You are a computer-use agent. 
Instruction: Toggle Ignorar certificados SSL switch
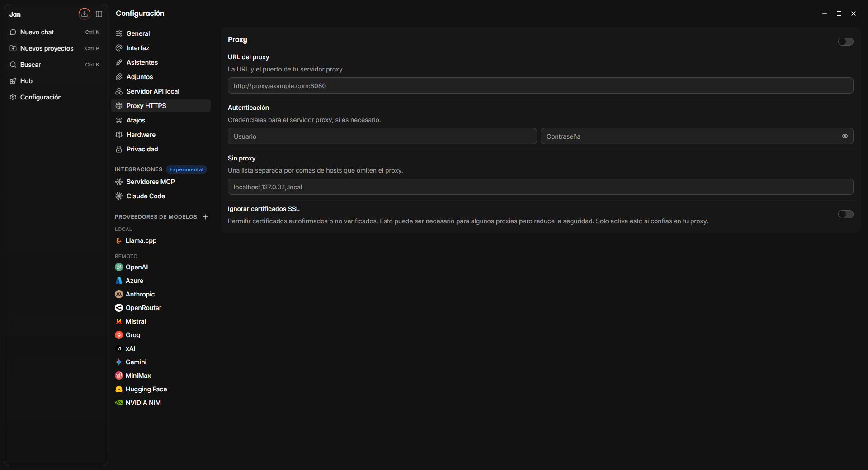point(845,214)
